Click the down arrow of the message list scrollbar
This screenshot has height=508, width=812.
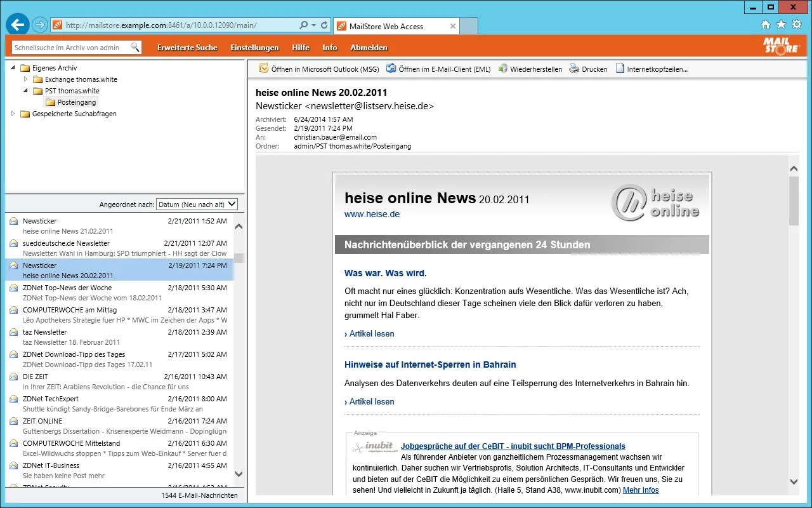click(239, 474)
